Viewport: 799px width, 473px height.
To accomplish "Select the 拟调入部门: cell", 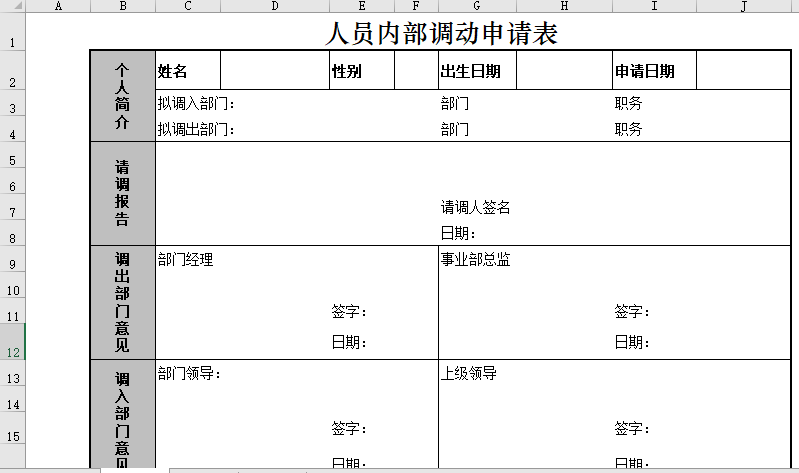I will click(196, 103).
